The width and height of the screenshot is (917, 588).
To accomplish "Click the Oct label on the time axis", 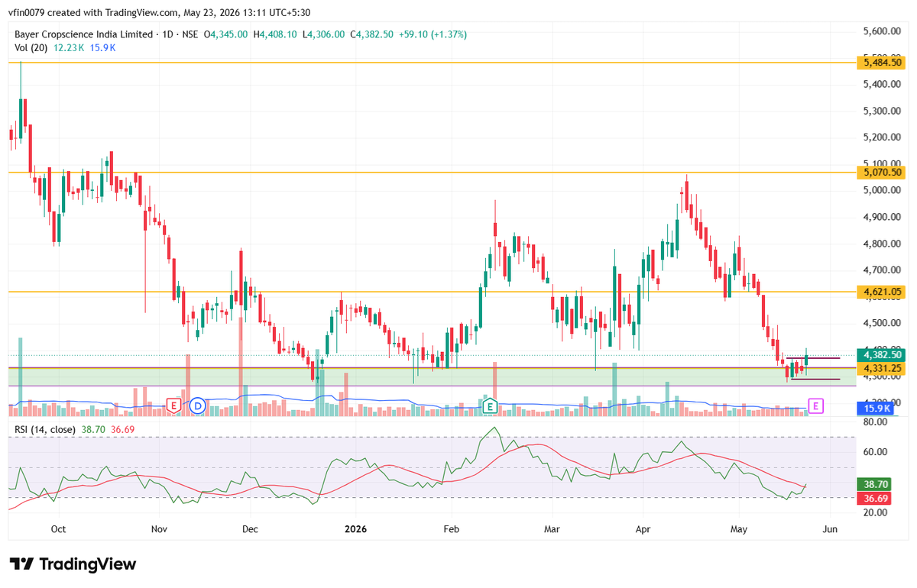I will tap(59, 528).
